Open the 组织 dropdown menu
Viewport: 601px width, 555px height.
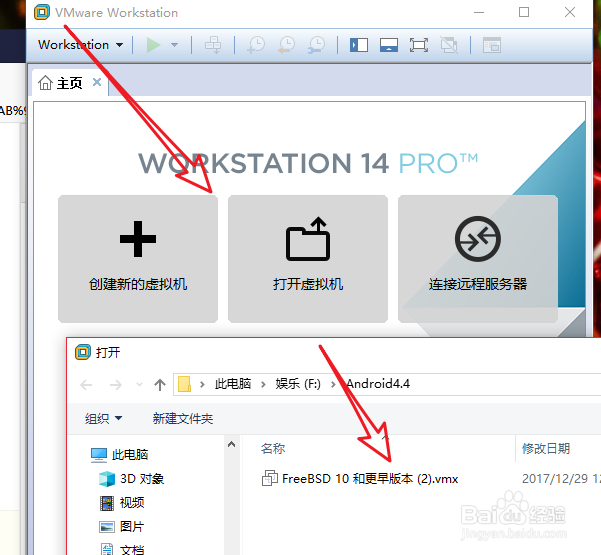103,418
